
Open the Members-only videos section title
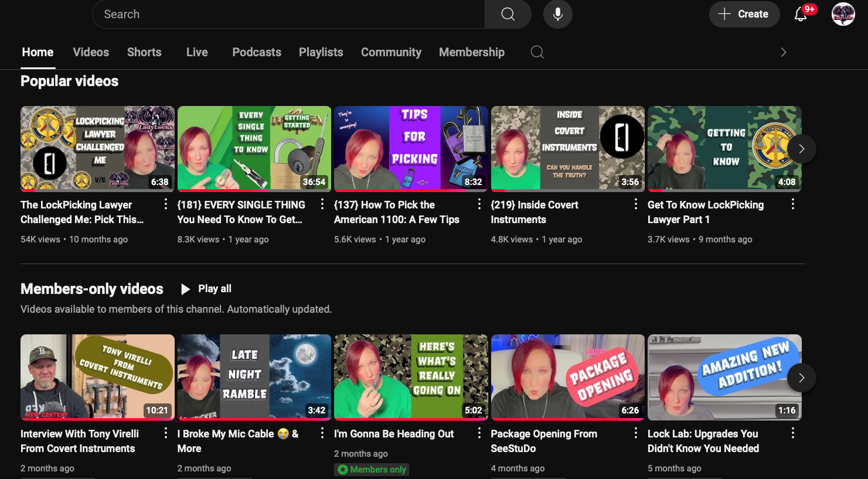pos(92,289)
